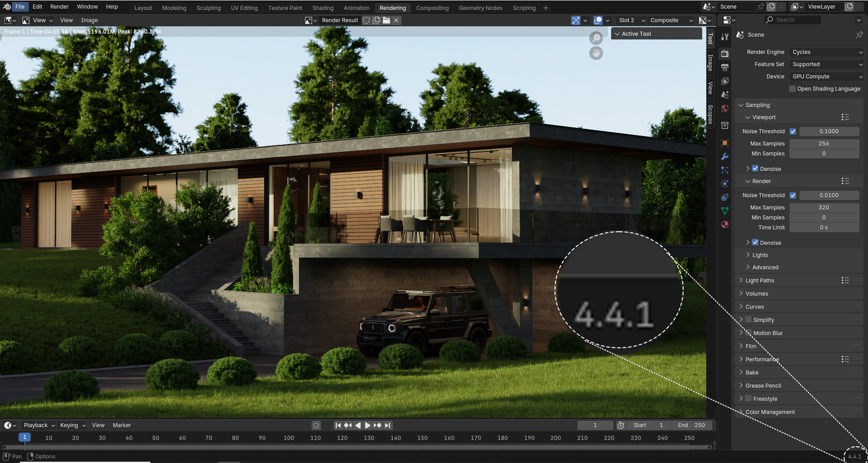Screen dimensions: 868x463
Task: Toggle Viewport Noise Threshold checkbox
Action: tap(793, 132)
